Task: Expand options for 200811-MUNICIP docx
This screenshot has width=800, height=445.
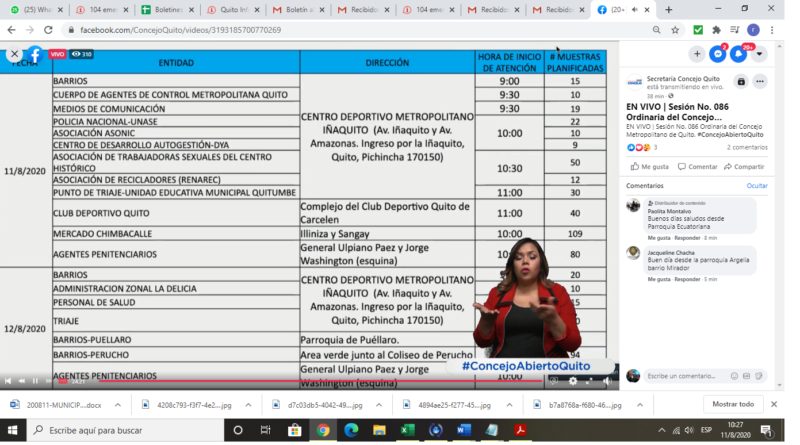Action: coord(118,405)
